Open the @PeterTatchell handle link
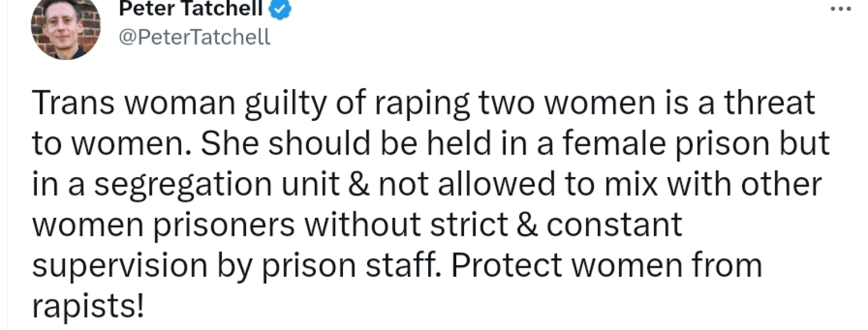This screenshot has width=868, height=330. pyautogui.click(x=194, y=37)
